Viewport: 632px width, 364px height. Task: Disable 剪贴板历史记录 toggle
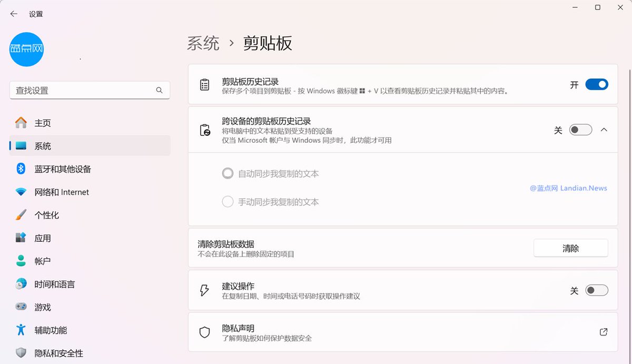(x=596, y=84)
